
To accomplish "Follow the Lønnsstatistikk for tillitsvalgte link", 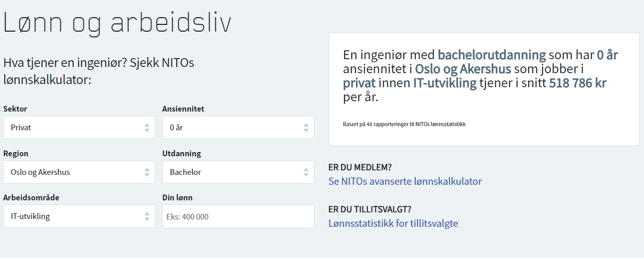I will point(393,223).
